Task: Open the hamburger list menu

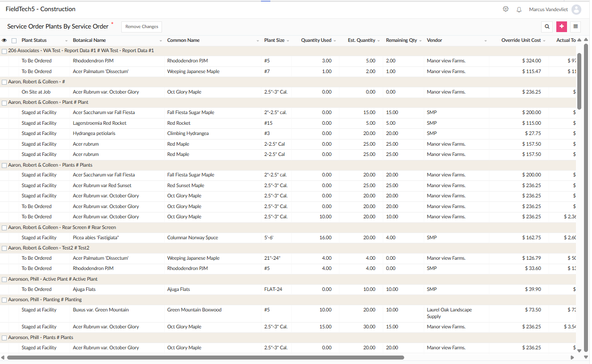Action: pyautogui.click(x=575, y=27)
